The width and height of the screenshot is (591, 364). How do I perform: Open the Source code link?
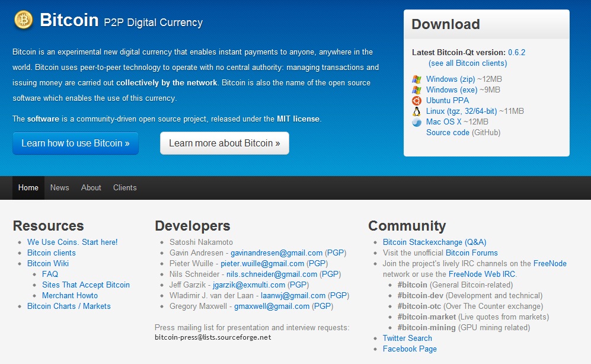point(448,133)
